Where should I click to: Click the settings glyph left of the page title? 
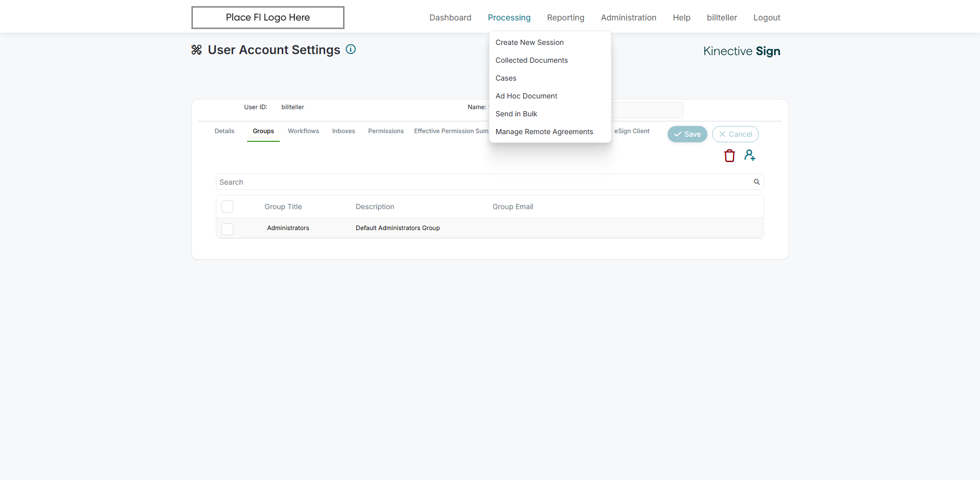(197, 50)
